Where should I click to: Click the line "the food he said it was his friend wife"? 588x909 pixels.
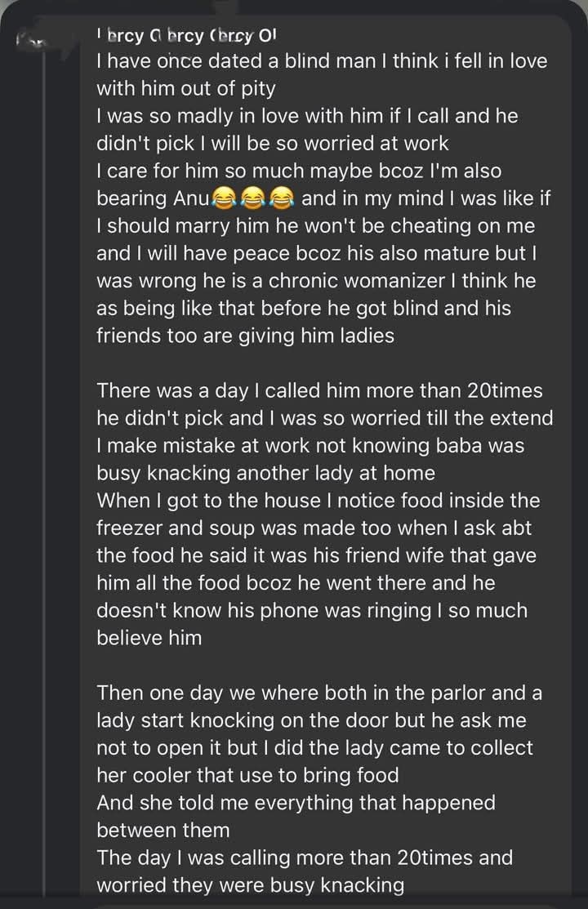coord(316,556)
